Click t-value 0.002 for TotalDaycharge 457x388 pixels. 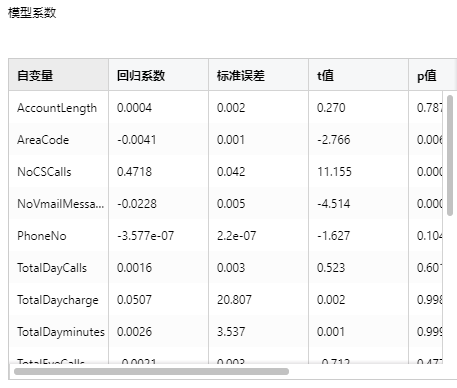331,300
